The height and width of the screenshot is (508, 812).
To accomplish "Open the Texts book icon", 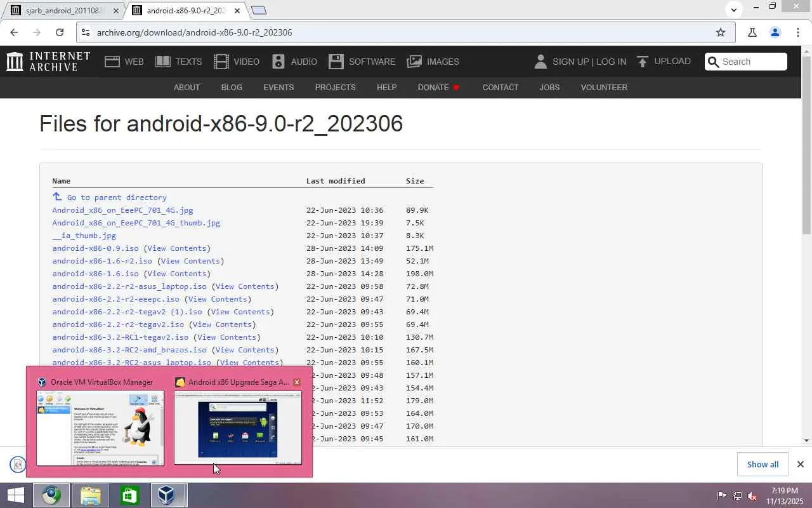I will pos(163,62).
